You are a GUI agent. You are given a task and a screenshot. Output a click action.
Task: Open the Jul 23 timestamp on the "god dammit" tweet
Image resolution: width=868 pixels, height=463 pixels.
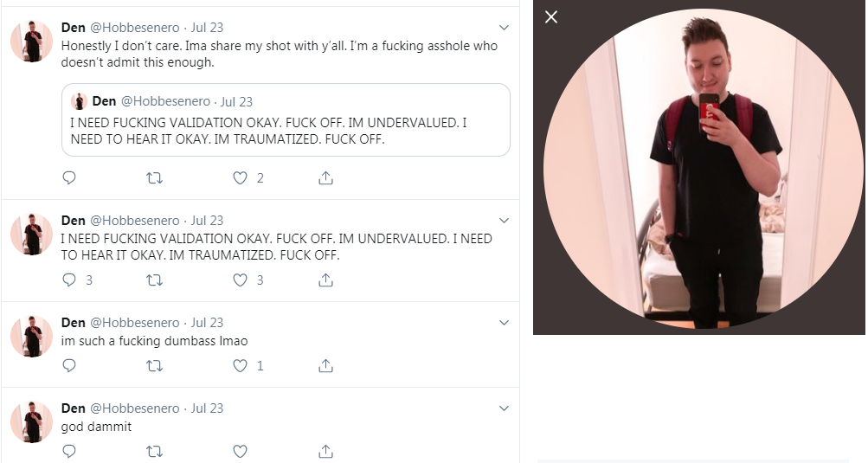click(207, 408)
